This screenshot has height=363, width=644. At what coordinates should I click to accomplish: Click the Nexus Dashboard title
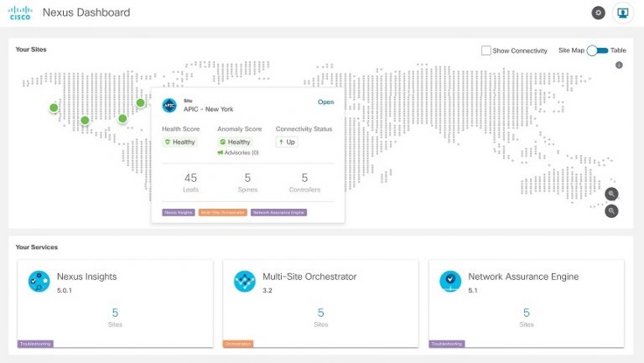click(86, 13)
